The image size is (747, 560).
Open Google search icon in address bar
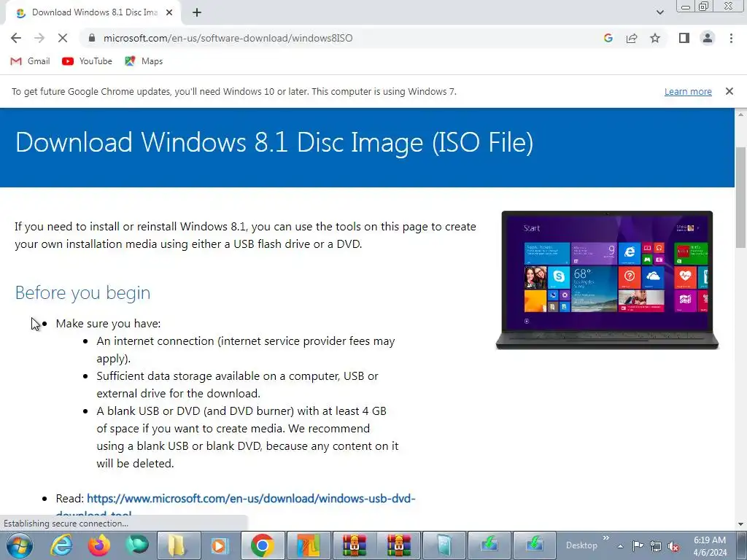pos(608,38)
